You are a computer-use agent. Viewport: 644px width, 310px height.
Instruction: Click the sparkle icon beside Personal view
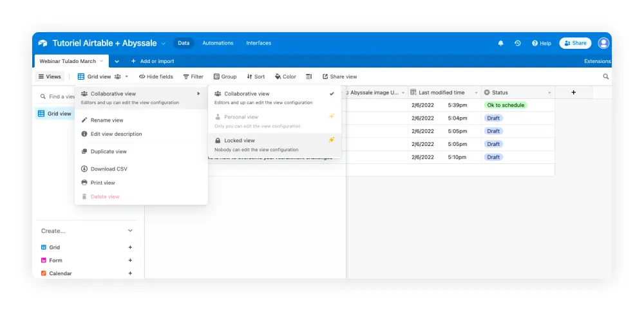coord(332,116)
